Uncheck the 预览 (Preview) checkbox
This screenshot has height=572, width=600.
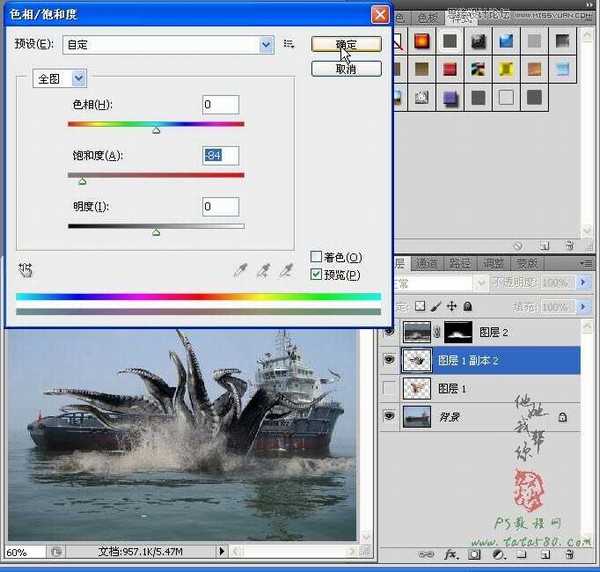317,274
